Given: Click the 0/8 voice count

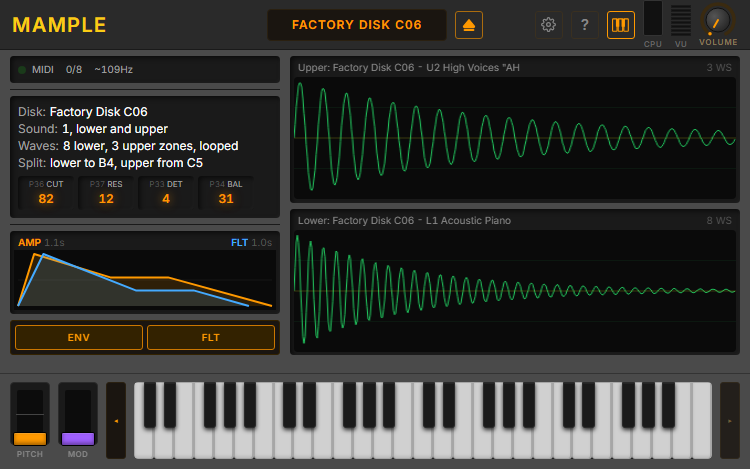Looking at the screenshot, I should click(74, 70).
